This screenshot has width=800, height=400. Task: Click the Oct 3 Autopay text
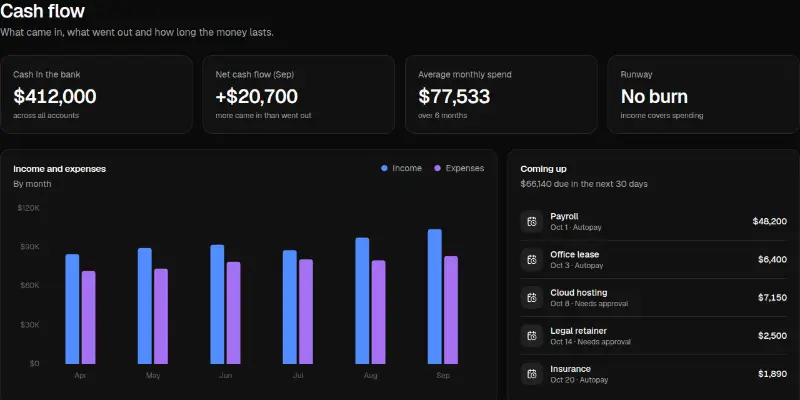click(x=577, y=265)
